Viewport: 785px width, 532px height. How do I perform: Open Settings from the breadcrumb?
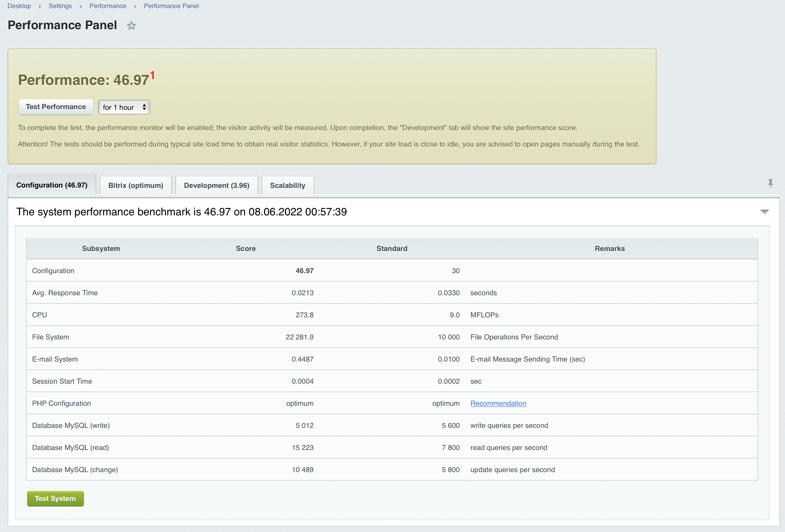click(x=60, y=6)
